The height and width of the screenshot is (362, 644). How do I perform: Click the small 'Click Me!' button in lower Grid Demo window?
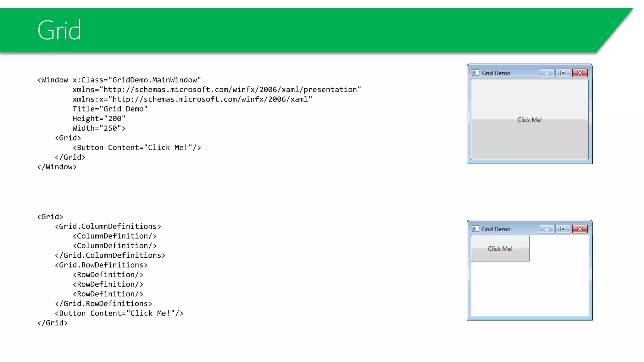(500, 248)
